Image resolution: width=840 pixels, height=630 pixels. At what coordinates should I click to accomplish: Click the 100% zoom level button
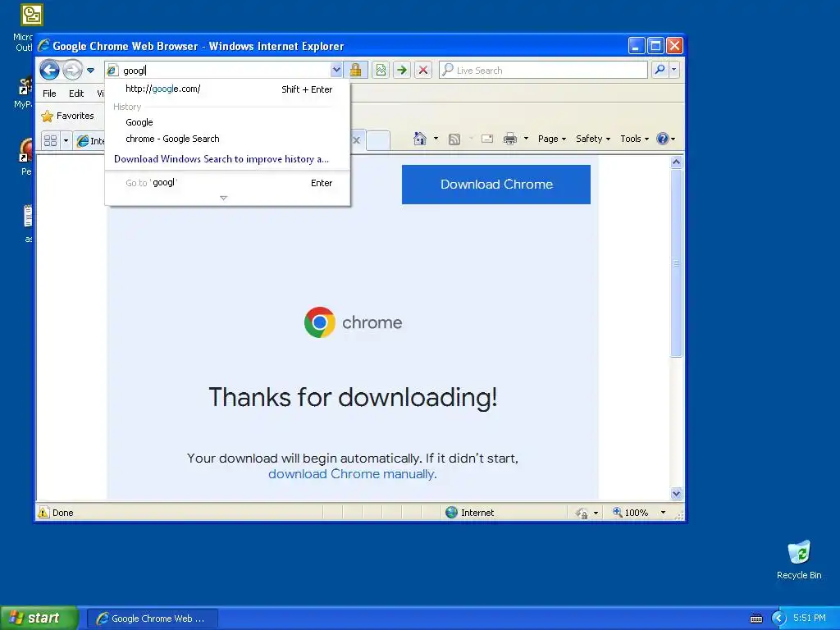631,513
